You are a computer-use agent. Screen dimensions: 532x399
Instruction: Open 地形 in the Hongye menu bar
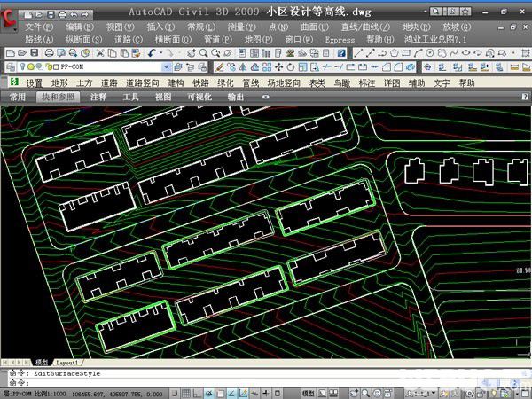59,82
